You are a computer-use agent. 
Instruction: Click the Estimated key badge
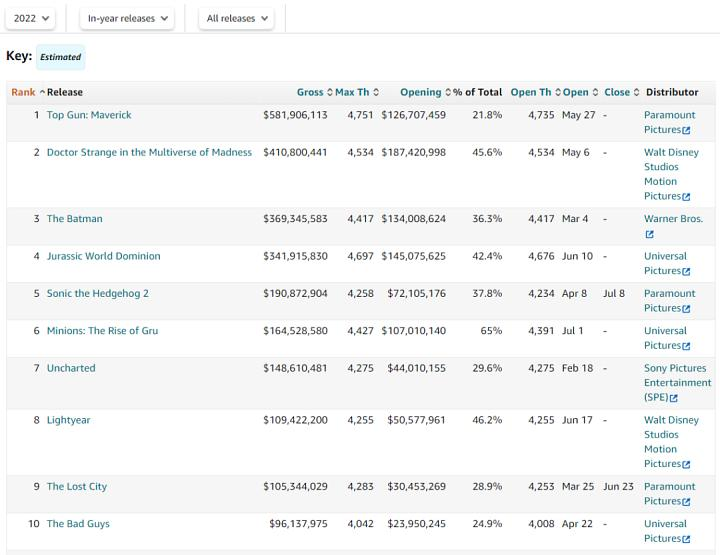(60, 57)
